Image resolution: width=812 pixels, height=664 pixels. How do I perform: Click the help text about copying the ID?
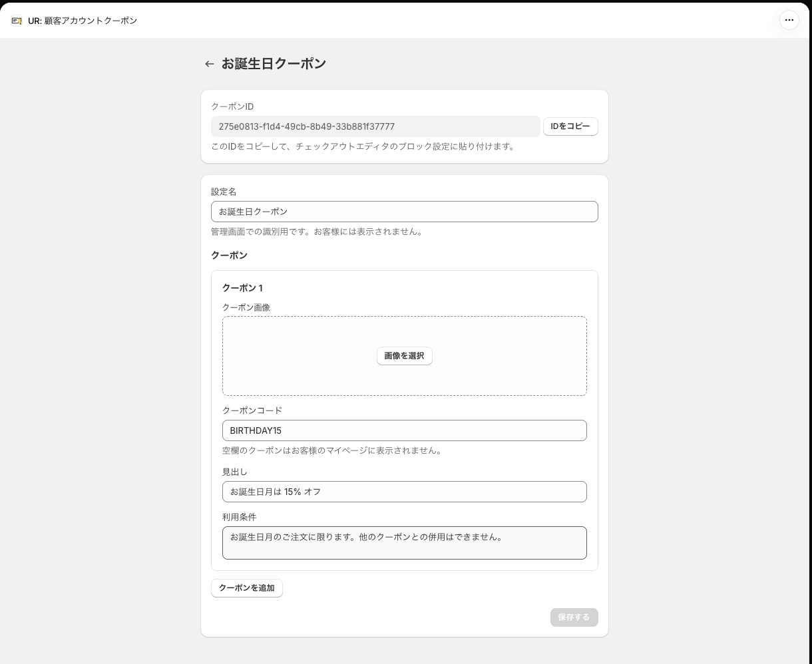(x=363, y=146)
